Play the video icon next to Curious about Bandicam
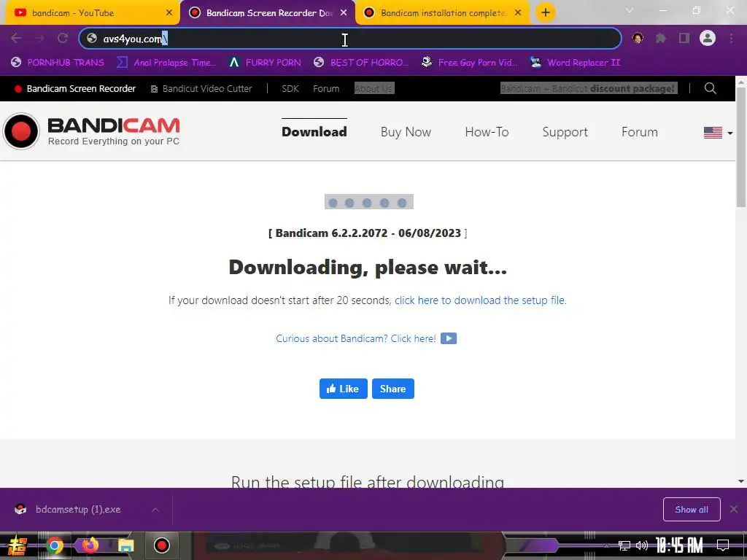Screen dimensions: 747x560 (x=449, y=338)
